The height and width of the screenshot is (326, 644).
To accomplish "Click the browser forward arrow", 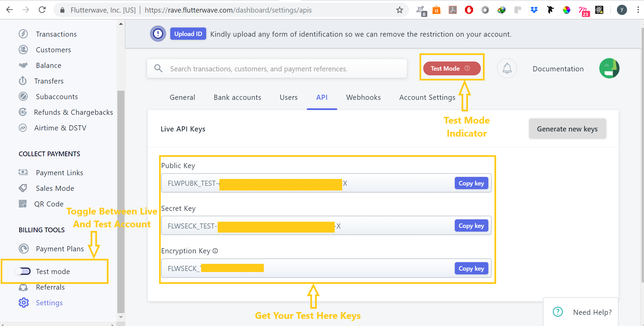I will coord(26,10).
